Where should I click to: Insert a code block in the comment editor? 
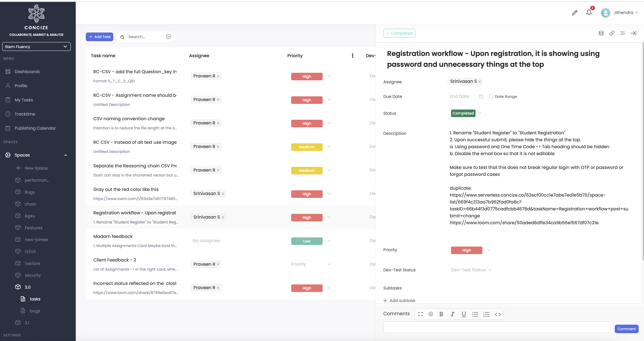[x=498, y=314]
